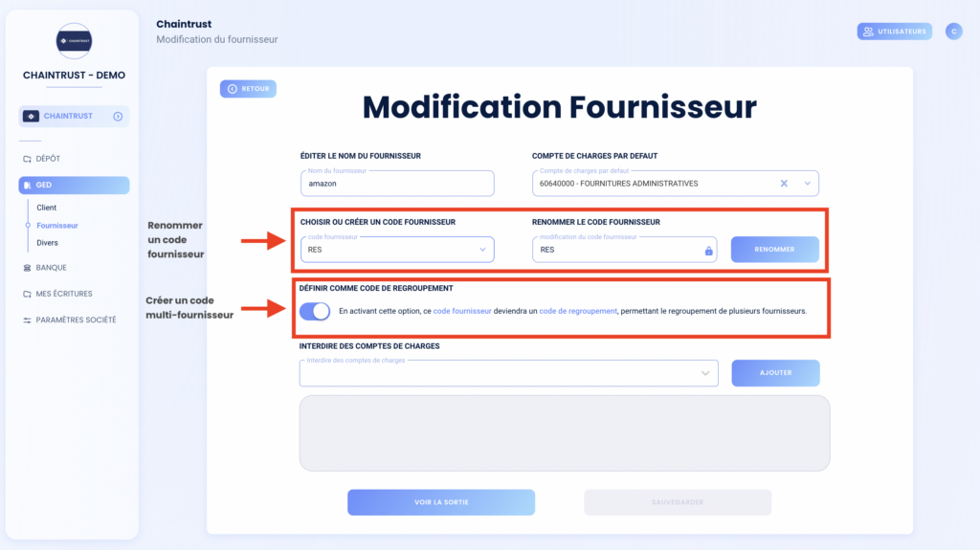The height and width of the screenshot is (550, 980).
Task: Select Divers under GED
Action: tap(47, 243)
